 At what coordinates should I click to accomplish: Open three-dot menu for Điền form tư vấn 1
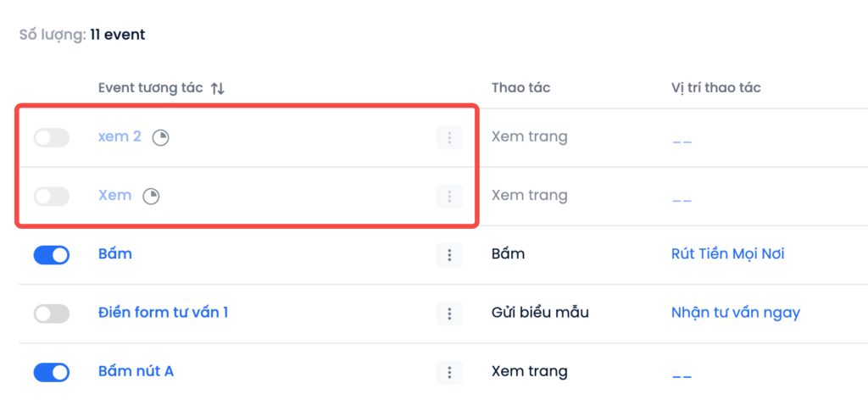coord(449,314)
